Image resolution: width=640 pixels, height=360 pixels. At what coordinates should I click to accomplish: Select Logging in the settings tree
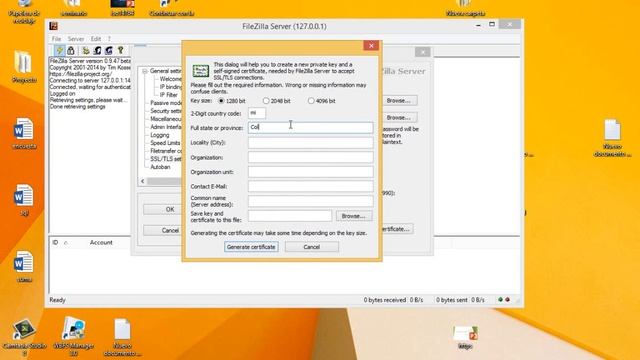tap(160, 135)
